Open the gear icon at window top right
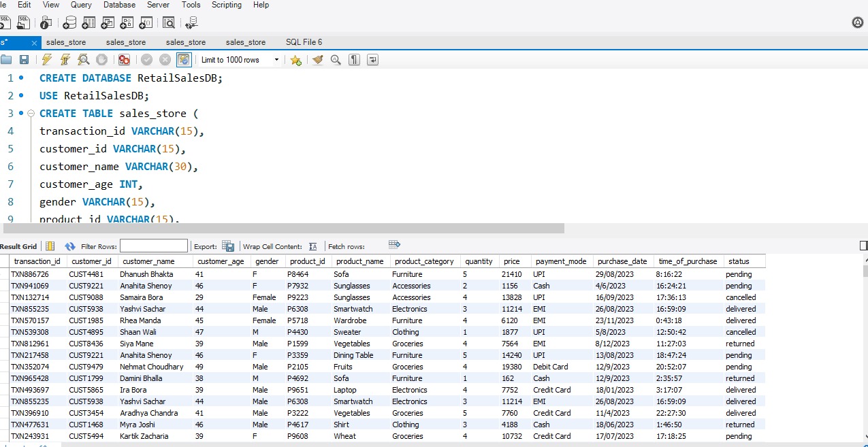This screenshot has height=447, width=868. click(858, 23)
